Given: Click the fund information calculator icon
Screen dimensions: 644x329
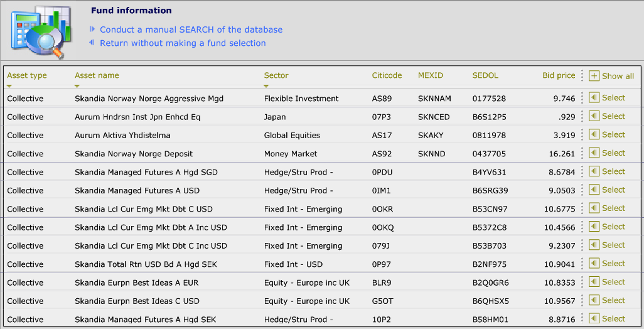Looking at the screenshot, I should click(x=41, y=31).
